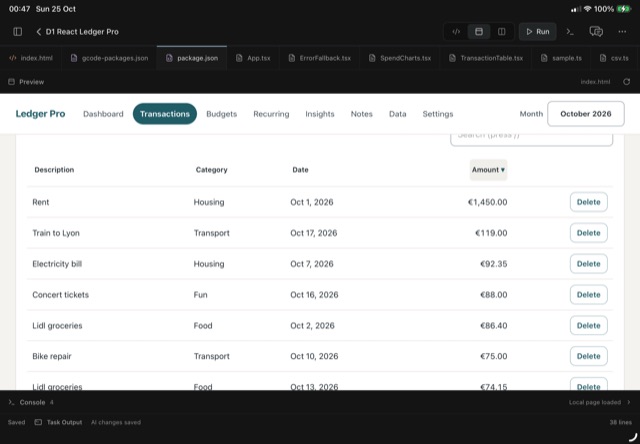The image size is (640, 444).
Task: Click the Oct 16, 2026 date
Action: (314, 295)
